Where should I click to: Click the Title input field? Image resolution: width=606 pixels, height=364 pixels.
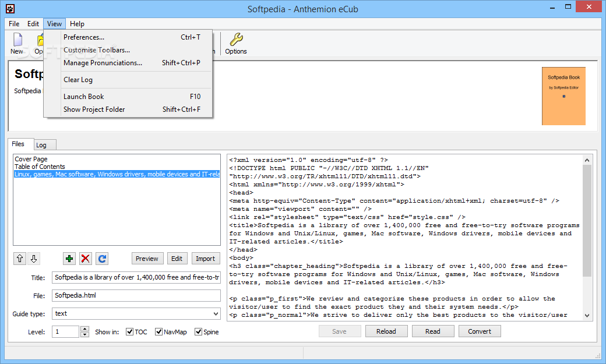click(136, 277)
